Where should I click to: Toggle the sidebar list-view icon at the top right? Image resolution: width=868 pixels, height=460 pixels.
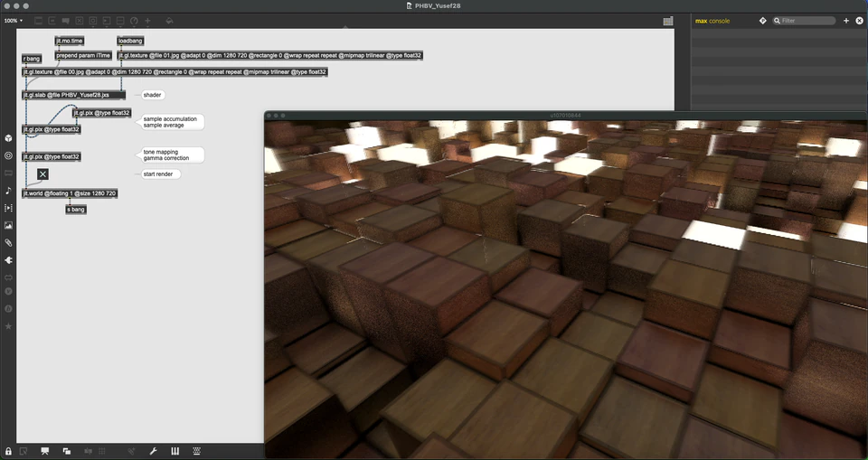click(668, 21)
